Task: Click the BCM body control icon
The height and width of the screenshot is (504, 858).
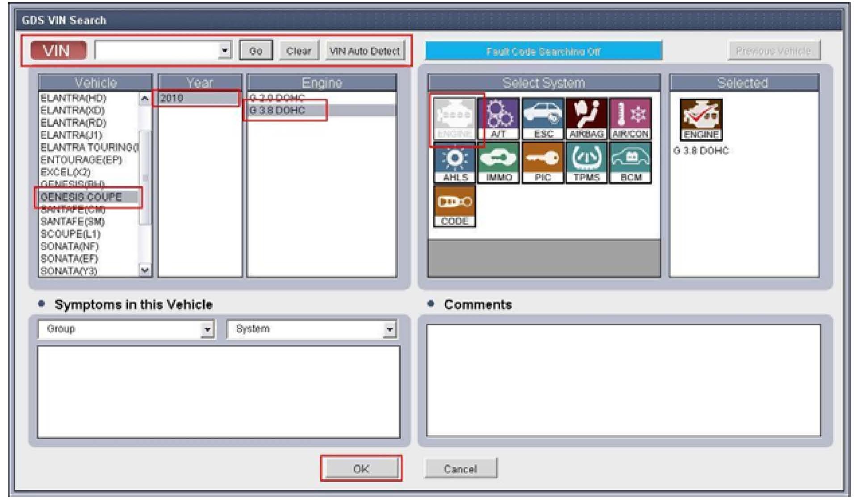Action: 630,162
